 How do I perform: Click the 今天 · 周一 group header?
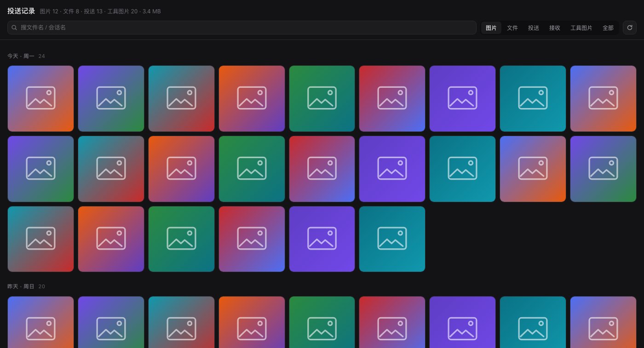(x=21, y=56)
